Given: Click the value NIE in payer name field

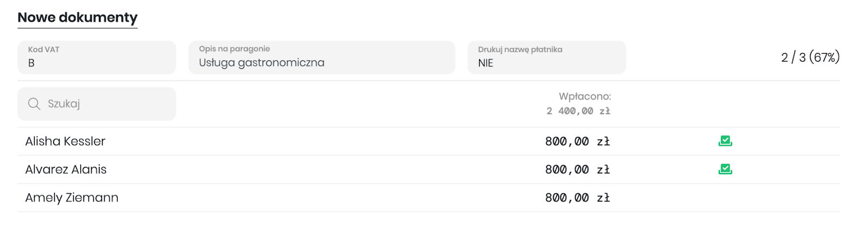Looking at the screenshot, I should click(486, 63).
